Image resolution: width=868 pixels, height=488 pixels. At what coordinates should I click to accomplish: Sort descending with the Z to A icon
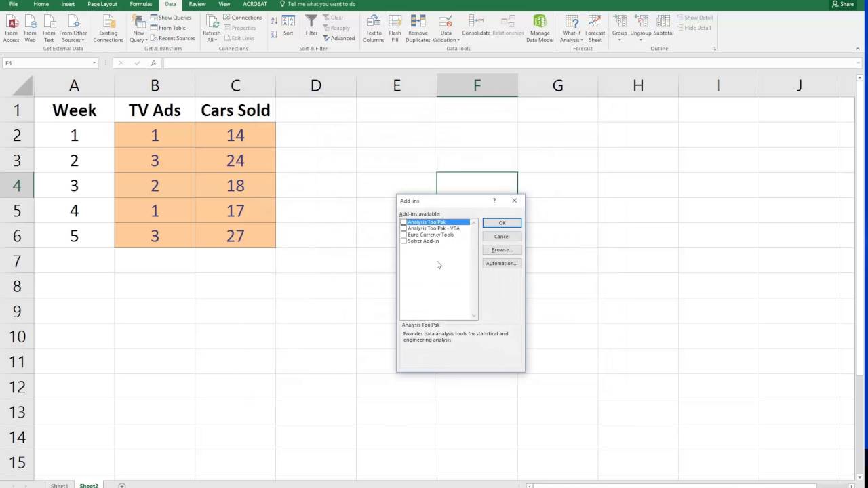(274, 33)
